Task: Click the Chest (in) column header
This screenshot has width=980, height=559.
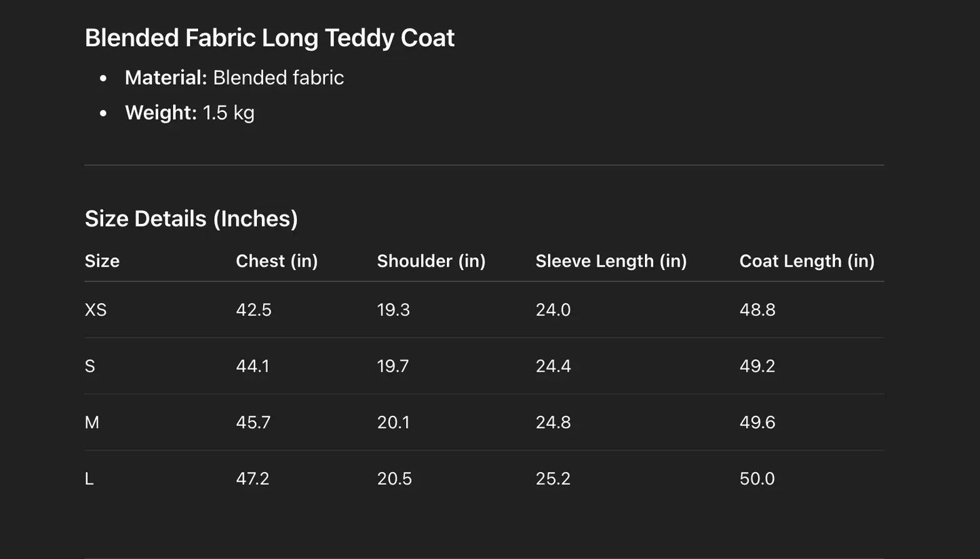Action: [x=277, y=261]
